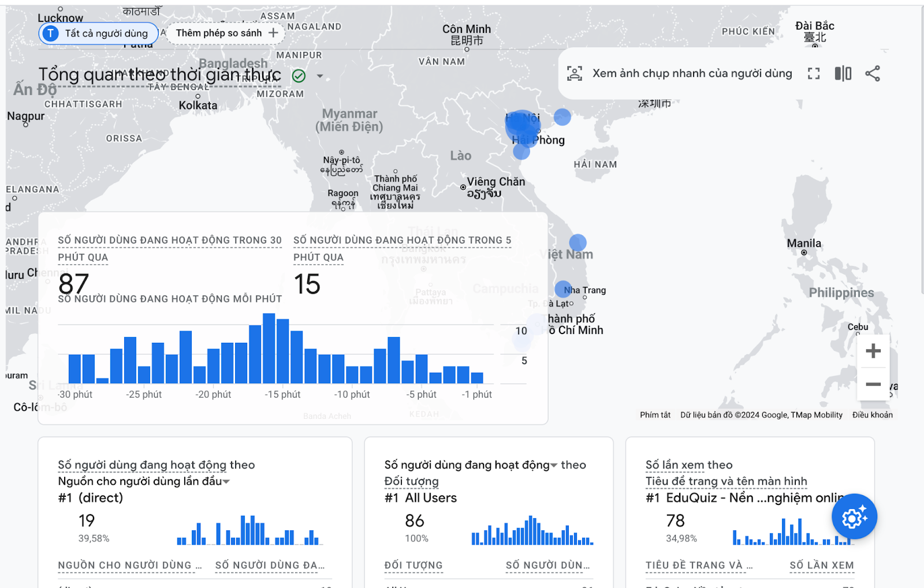The image size is (924, 588).
Task: Click 'SỐ LẦN XEM' column header
Action: point(822,565)
